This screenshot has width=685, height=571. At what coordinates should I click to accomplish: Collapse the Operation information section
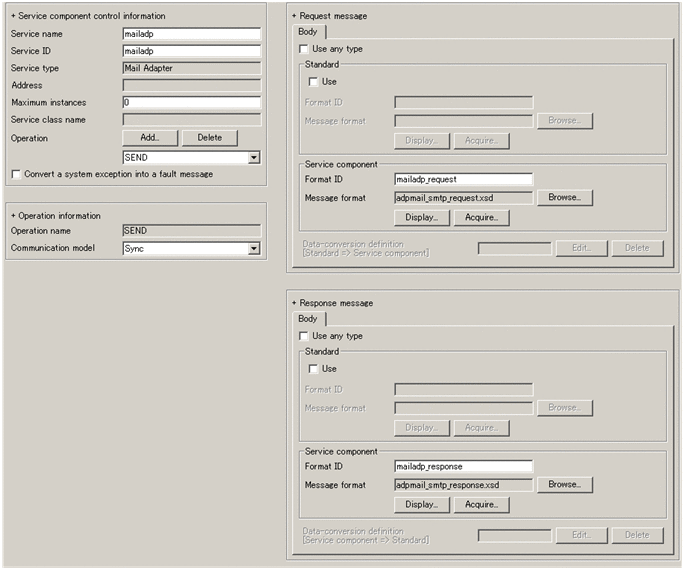point(13,216)
